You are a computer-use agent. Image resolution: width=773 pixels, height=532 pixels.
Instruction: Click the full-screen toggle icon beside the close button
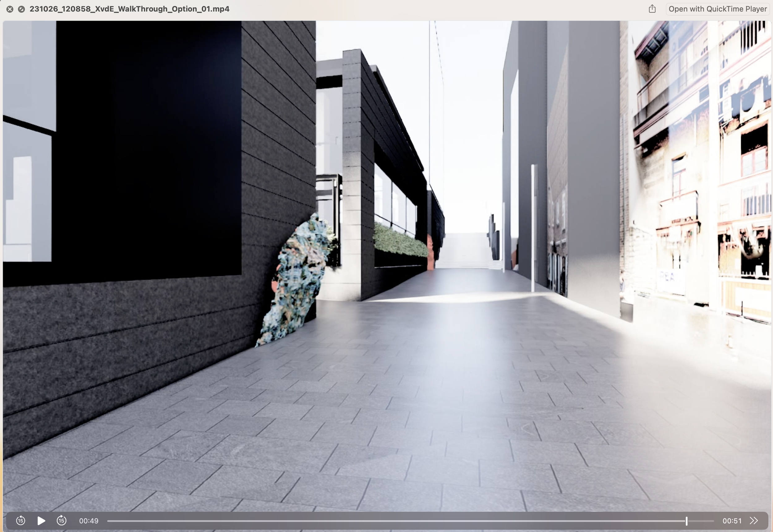coord(21,9)
